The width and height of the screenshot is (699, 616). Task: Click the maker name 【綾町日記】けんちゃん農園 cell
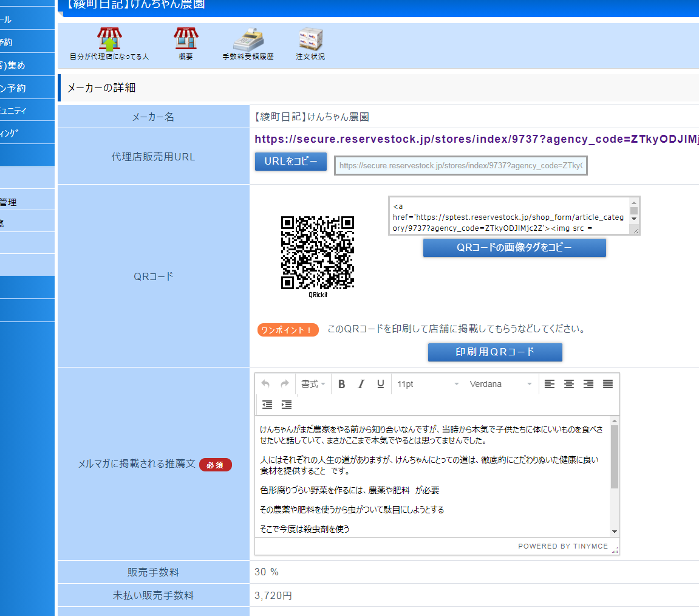[310, 117]
